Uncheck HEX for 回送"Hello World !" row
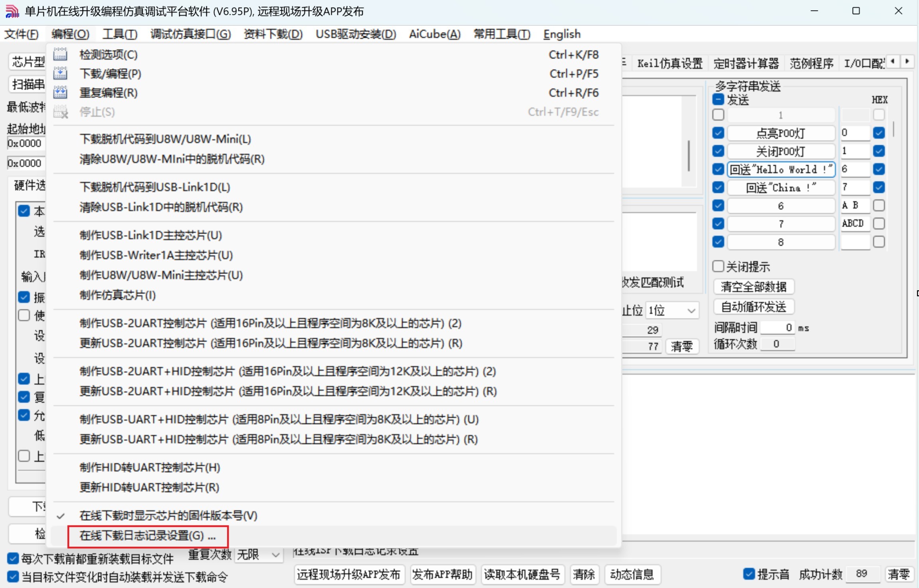The height and width of the screenshot is (588, 919). pyautogui.click(x=879, y=169)
